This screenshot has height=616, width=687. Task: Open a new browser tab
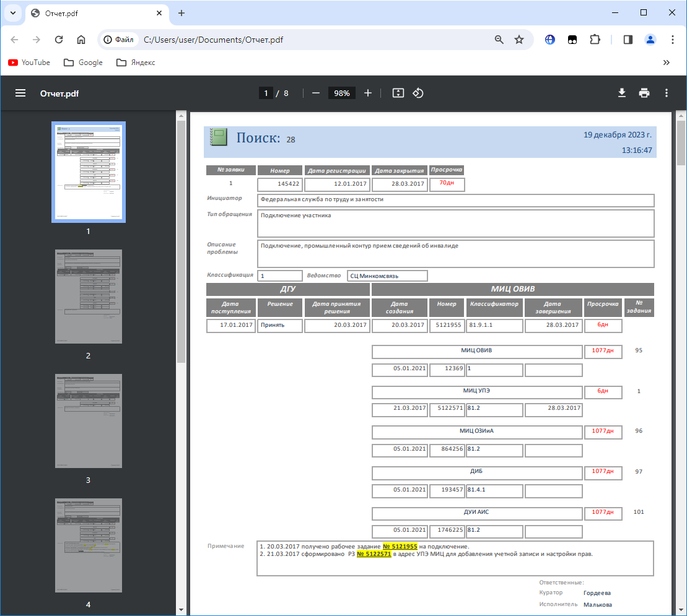point(182,13)
